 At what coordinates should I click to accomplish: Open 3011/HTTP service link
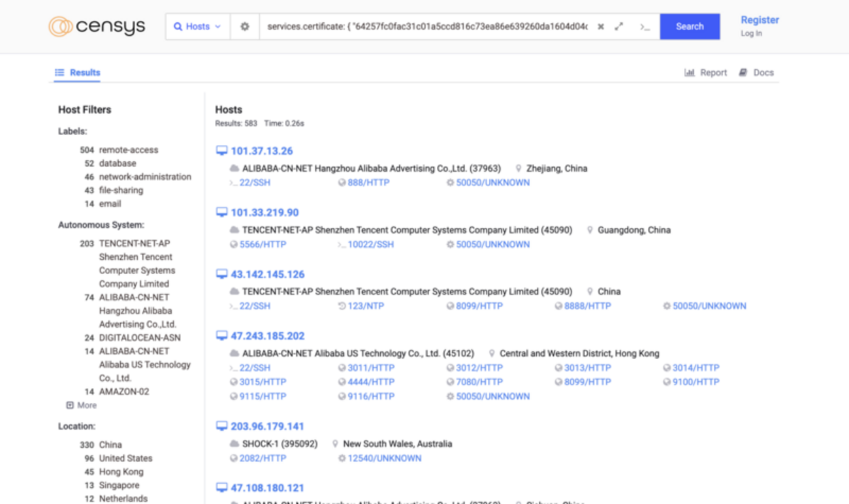coord(371,368)
